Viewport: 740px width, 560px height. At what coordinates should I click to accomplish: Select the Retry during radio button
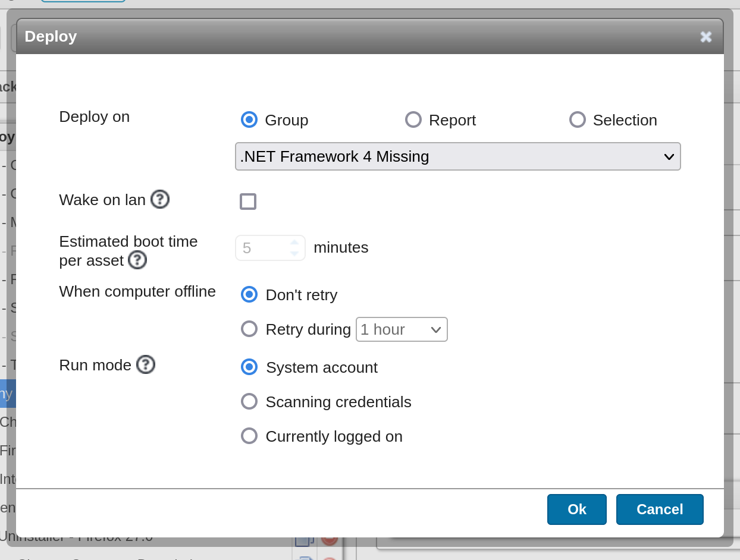[249, 329]
